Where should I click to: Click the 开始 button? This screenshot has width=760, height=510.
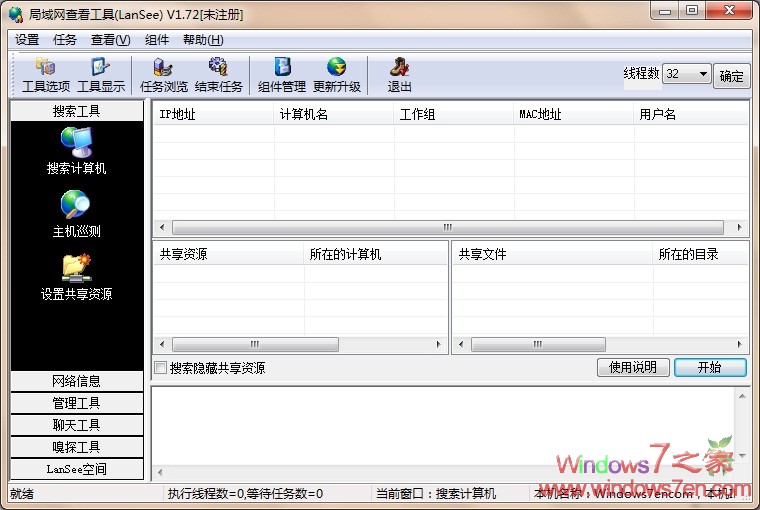(x=710, y=367)
